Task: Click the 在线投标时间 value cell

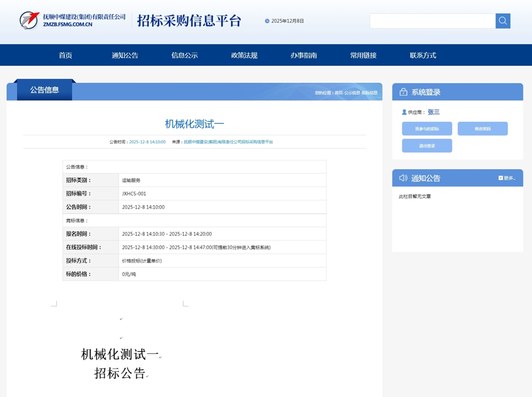Action: [x=222, y=248]
